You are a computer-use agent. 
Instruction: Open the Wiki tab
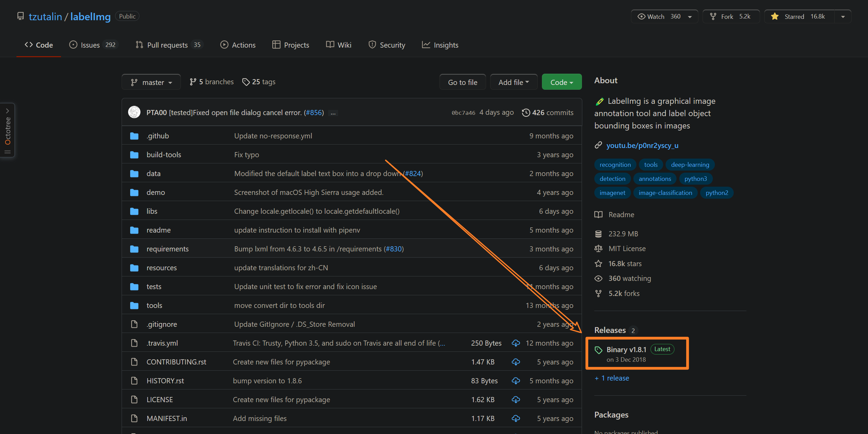tap(339, 45)
